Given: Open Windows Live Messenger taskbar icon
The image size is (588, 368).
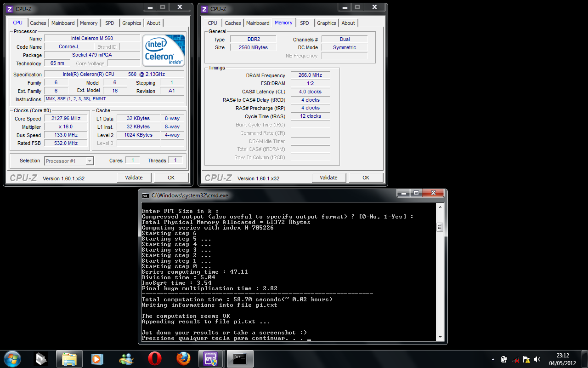Looking at the screenshot, I should point(126,358).
